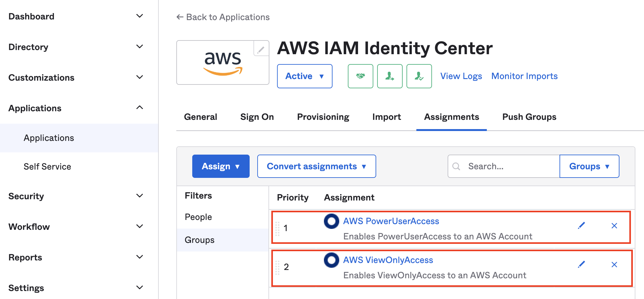This screenshot has width=644, height=299.
Task: Click the Priority column header
Action: coord(293,198)
